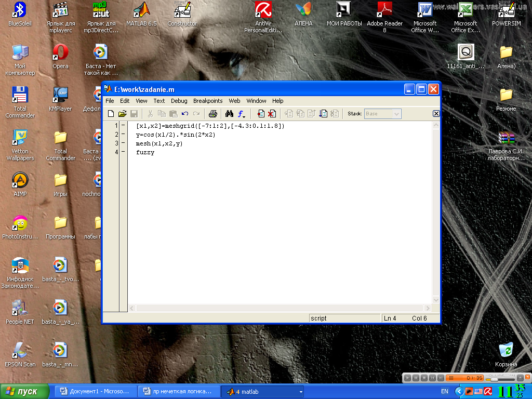Click the AIMP desktop icon
This screenshot has height=399, width=532.
click(20, 184)
